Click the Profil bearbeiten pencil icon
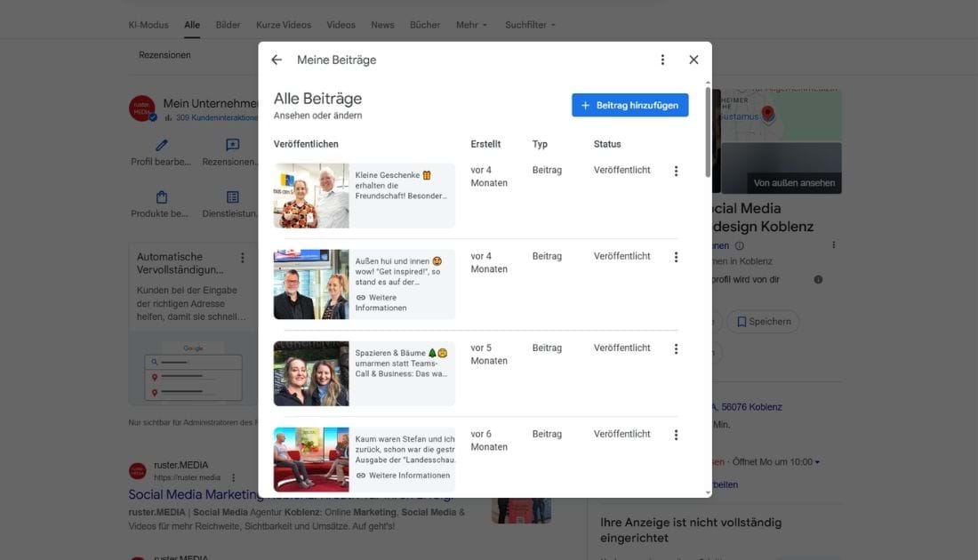 tap(162, 145)
